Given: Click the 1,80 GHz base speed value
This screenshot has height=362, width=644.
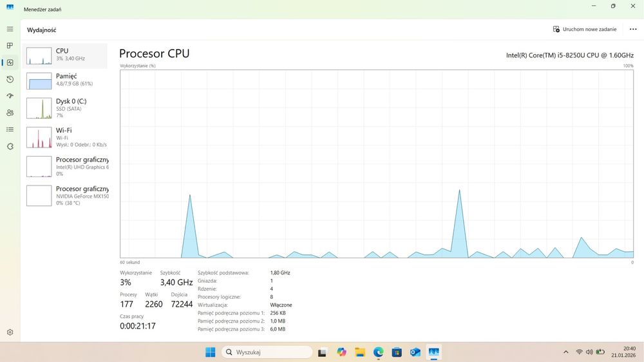Looking at the screenshot, I should pyautogui.click(x=280, y=272).
